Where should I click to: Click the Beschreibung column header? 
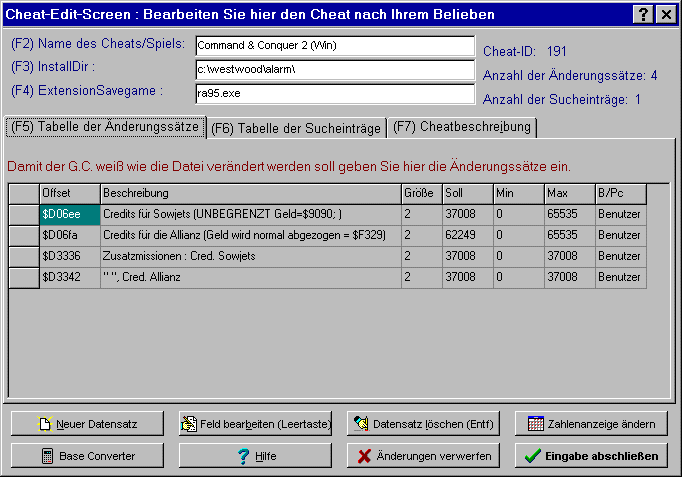click(x=251, y=193)
